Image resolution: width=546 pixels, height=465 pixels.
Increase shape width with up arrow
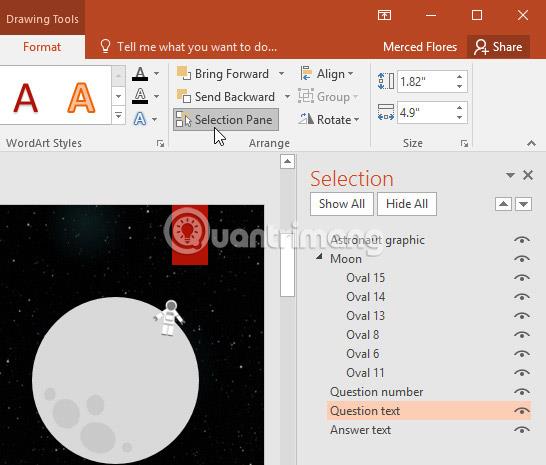click(x=460, y=108)
